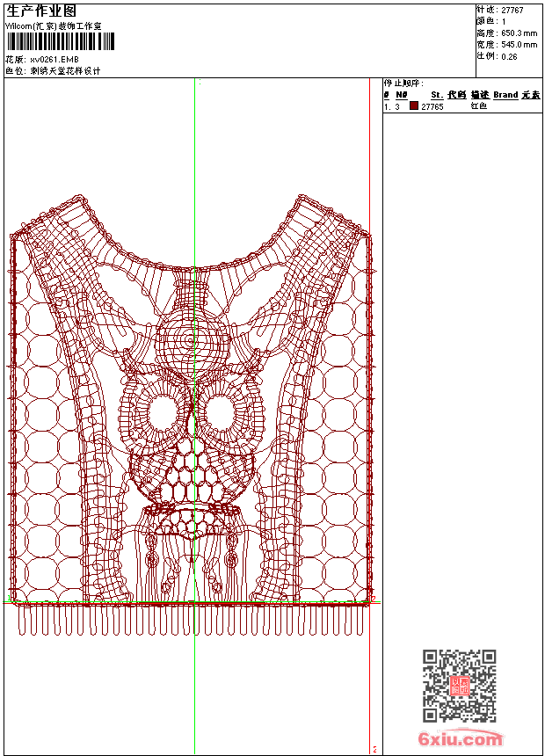
Task: Select stitch count value 27767
Action: click(x=512, y=11)
